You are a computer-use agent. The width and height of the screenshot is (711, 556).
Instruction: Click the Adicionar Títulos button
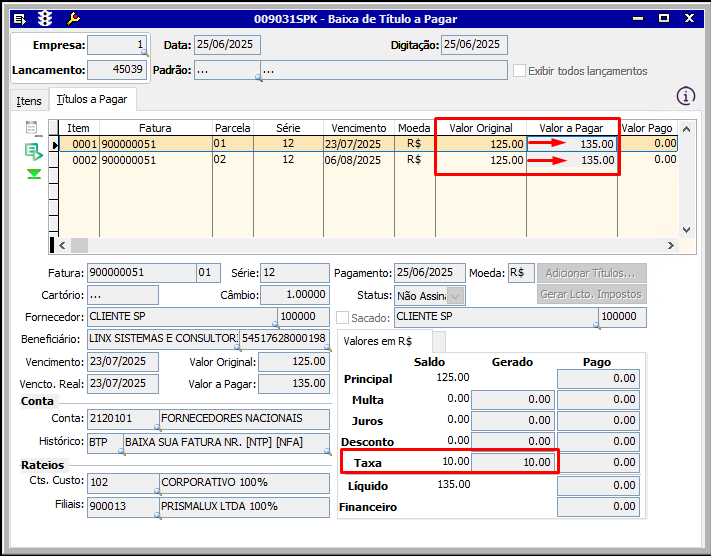tap(591, 273)
